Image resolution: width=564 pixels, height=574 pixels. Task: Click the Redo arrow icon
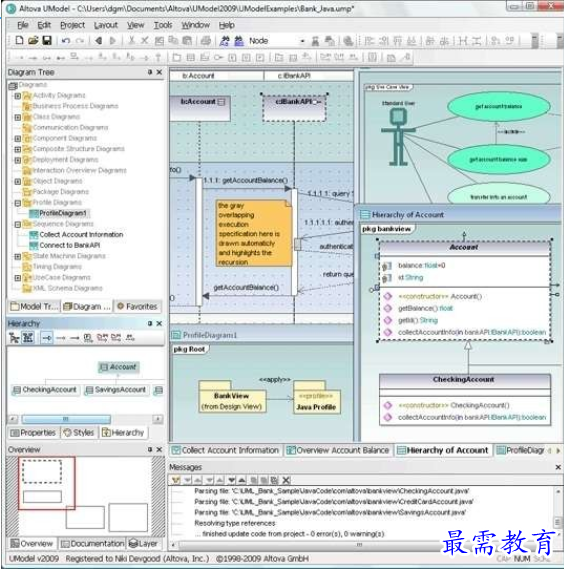[80, 41]
